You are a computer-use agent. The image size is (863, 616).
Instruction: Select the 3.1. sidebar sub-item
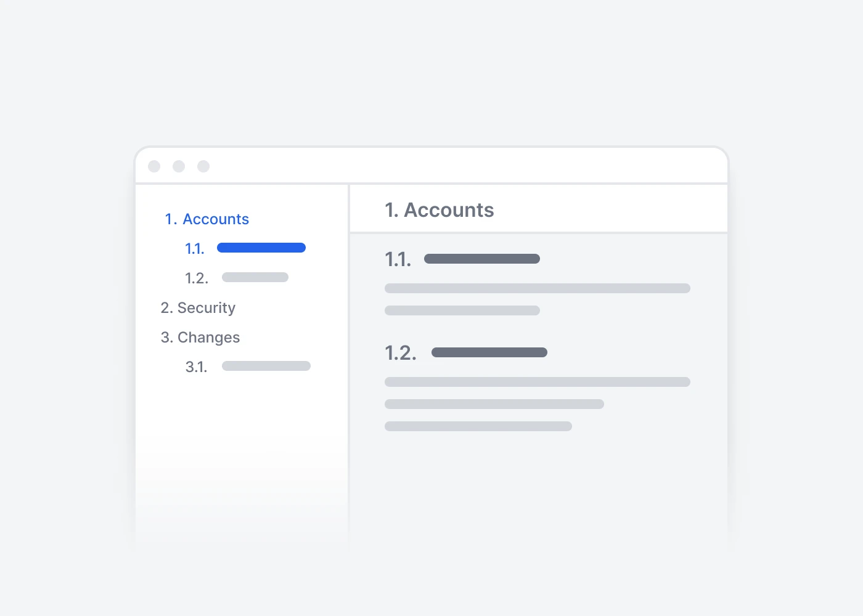(x=196, y=367)
